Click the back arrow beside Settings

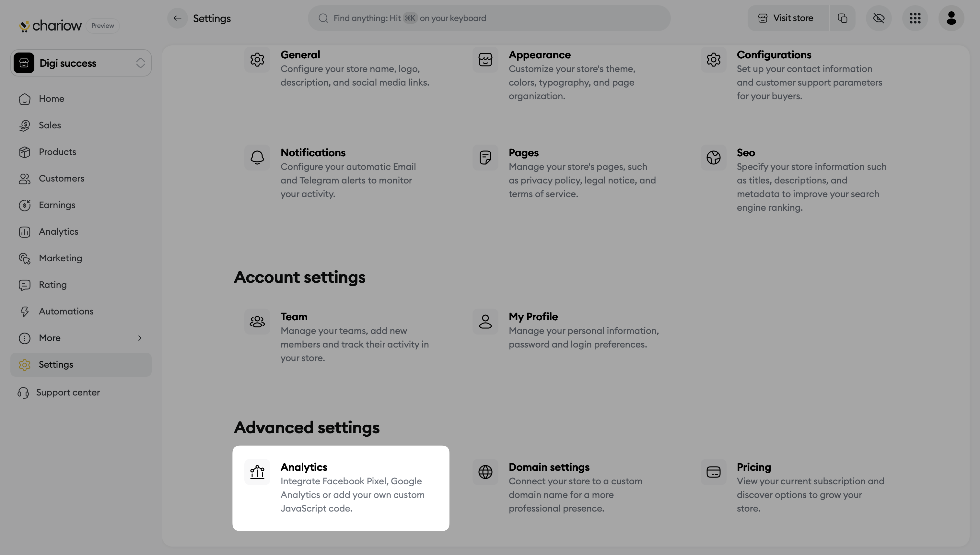pos(177,18)
